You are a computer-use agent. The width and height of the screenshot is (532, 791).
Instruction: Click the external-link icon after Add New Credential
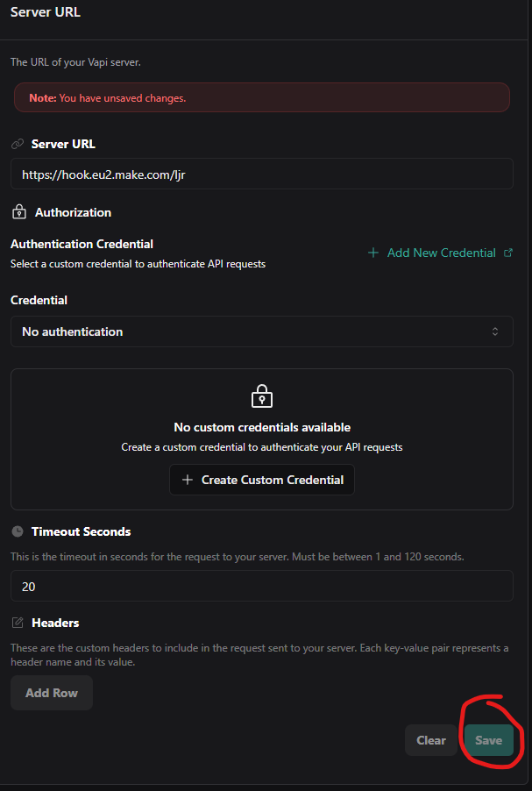pos(509,253)
